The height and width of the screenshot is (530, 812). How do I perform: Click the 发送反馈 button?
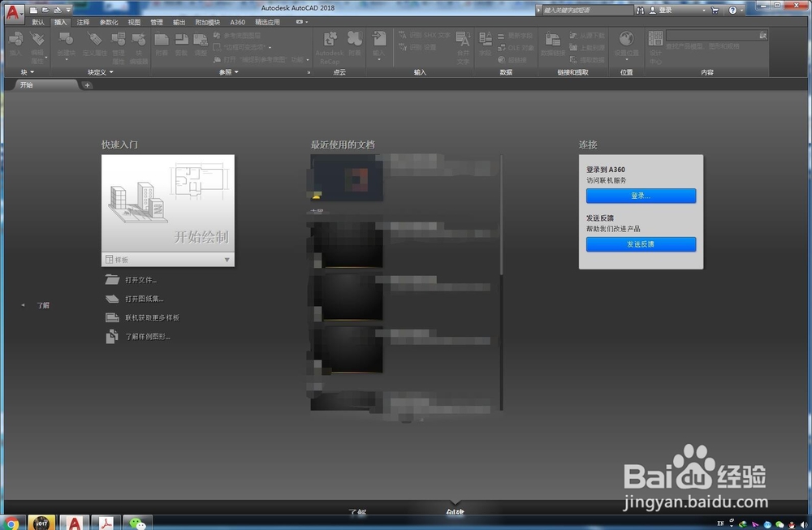[x=641, y=244]
